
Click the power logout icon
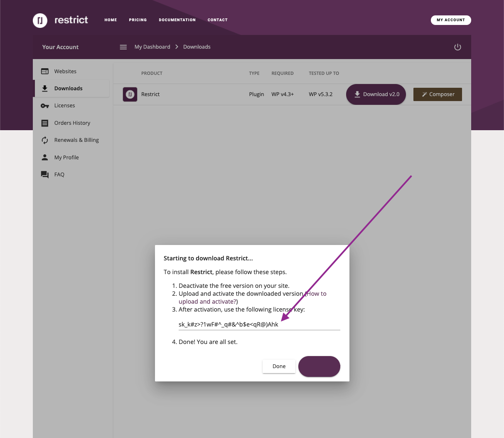pyautogui.click(x=457, y=47)
